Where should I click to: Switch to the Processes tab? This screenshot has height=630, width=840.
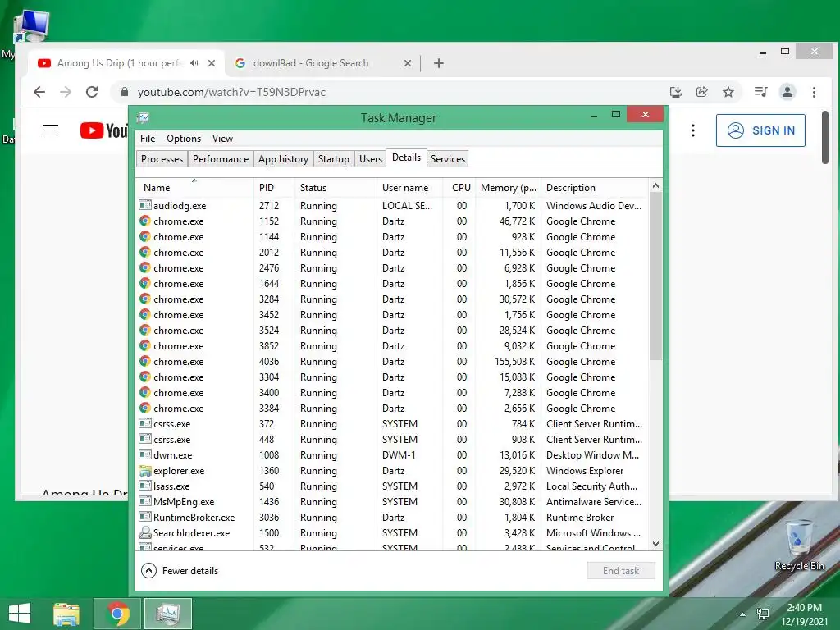click(162, 159)
